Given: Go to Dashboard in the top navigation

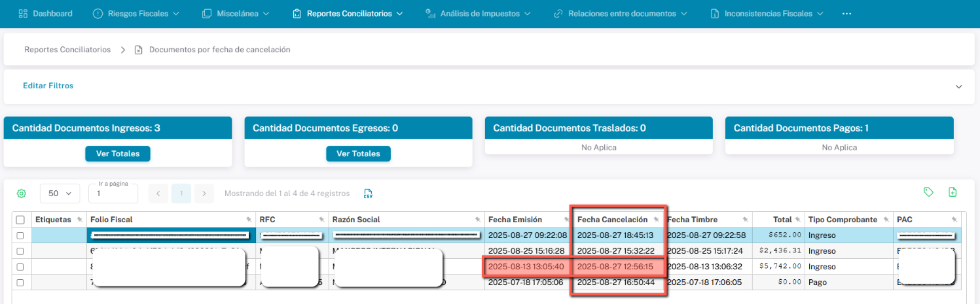Looking at the screenshot, I should [45, 14].
